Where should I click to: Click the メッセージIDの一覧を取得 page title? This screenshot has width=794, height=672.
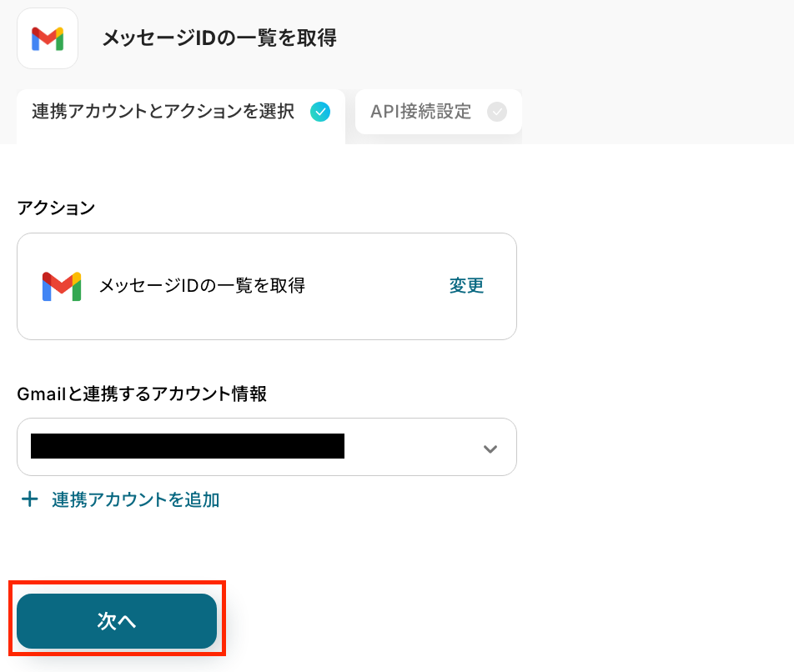coord(219,38)
